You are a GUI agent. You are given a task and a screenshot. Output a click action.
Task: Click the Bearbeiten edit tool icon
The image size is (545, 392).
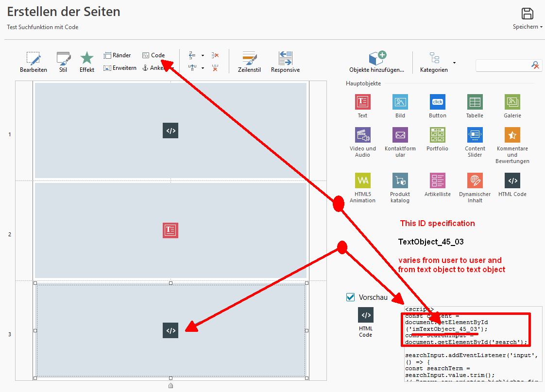pos(33,59)
